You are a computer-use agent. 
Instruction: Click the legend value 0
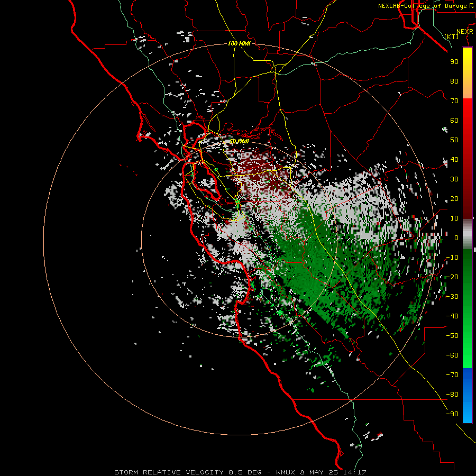[x=456, y=238]
